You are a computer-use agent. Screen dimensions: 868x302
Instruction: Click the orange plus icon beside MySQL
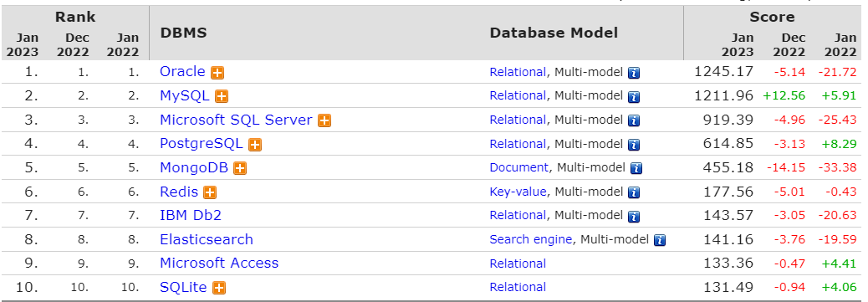[222, 96]
